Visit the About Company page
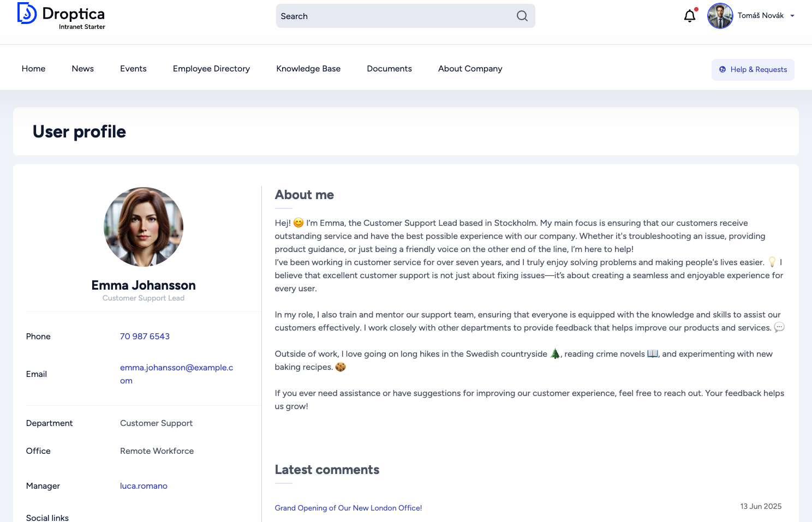Image resolution: width=812 pixels, height=522 pixels. tap(470, 69)
